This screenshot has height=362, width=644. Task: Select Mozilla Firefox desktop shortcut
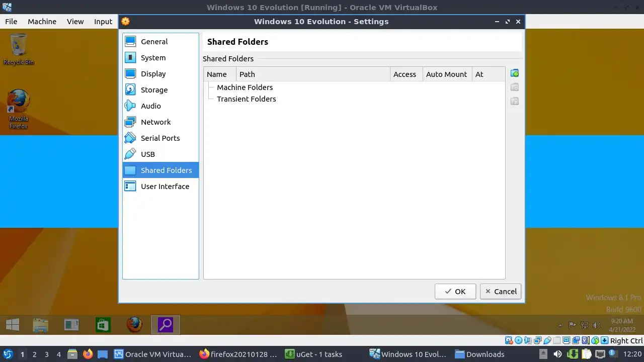coord(19,109)
